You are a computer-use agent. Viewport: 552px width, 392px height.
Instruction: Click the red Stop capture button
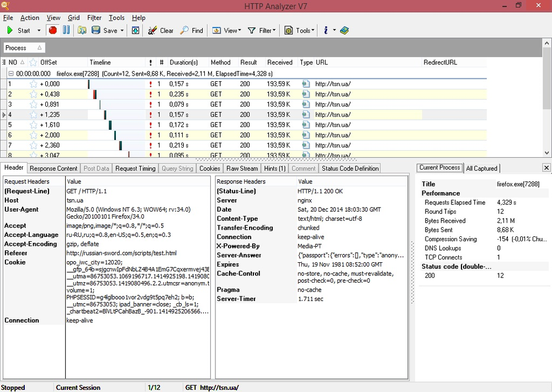[53, 30]
